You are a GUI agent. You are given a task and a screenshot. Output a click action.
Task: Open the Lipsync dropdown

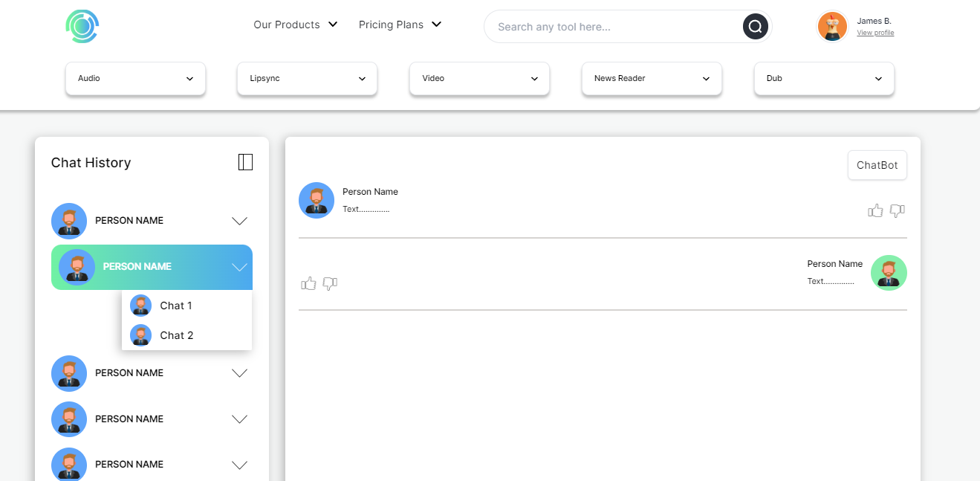point(307,79)
